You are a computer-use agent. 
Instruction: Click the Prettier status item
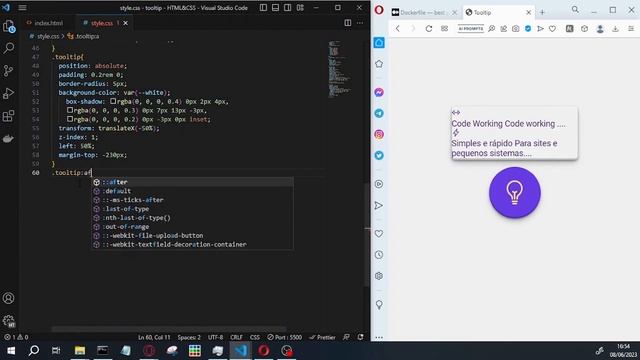click(x=322, y=337)
